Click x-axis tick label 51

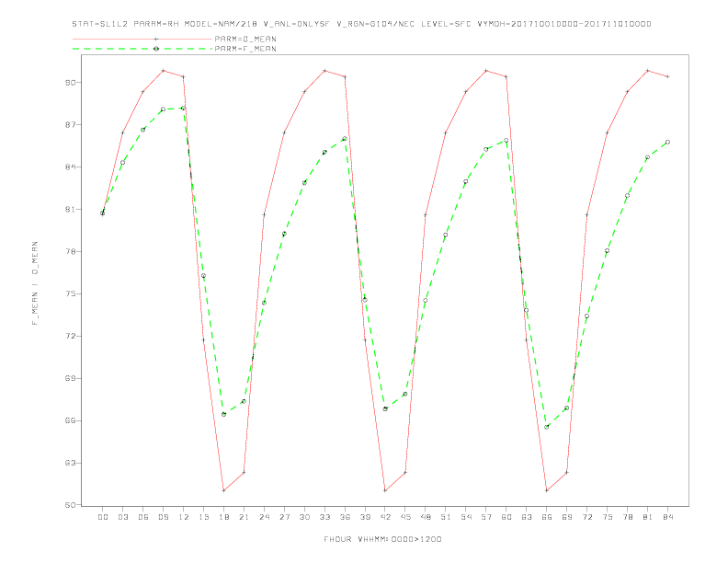pos(446,517)
